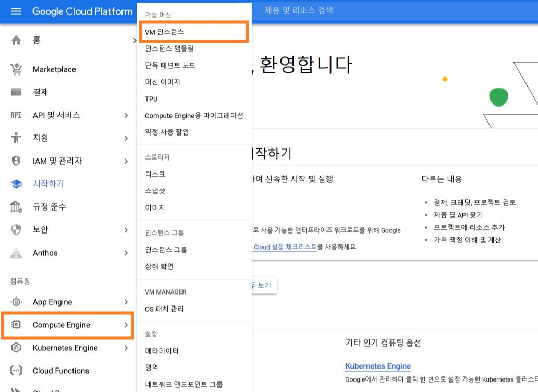Image resolution: width=538 pixels, height=392 pixels.
Task: Click the 보기 button
Action: pyautogui.click(x=263, y=285)
